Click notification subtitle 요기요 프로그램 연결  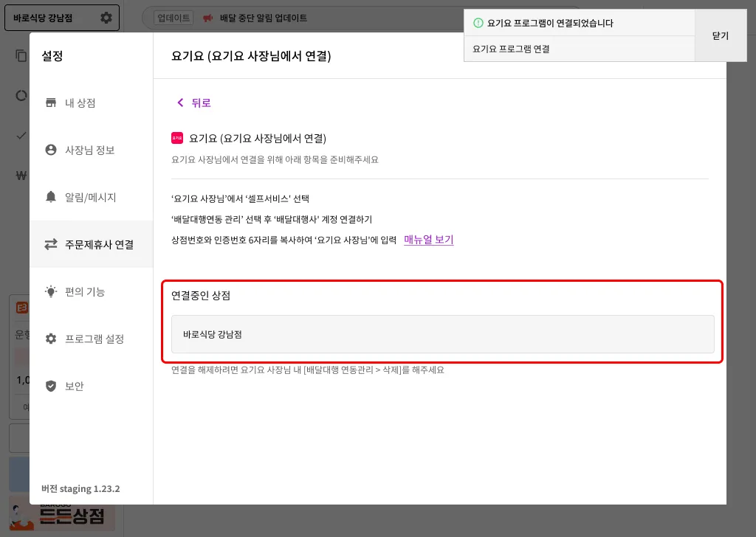pos(511,49)
